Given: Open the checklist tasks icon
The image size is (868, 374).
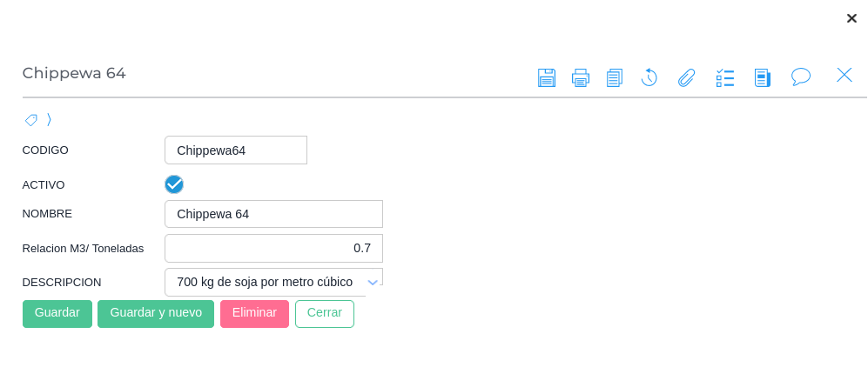Looking at the screenshot, I should (x=725, y=77).
